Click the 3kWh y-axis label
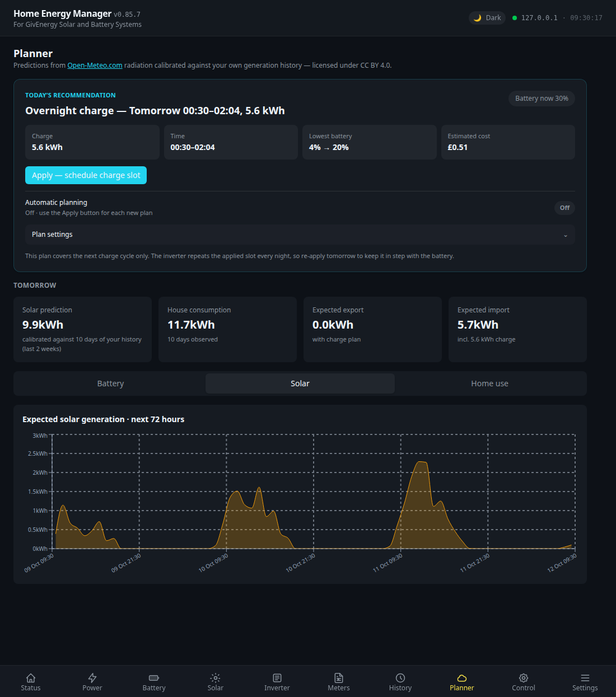This screenshot has height=697, width=616. click(40, 436)
